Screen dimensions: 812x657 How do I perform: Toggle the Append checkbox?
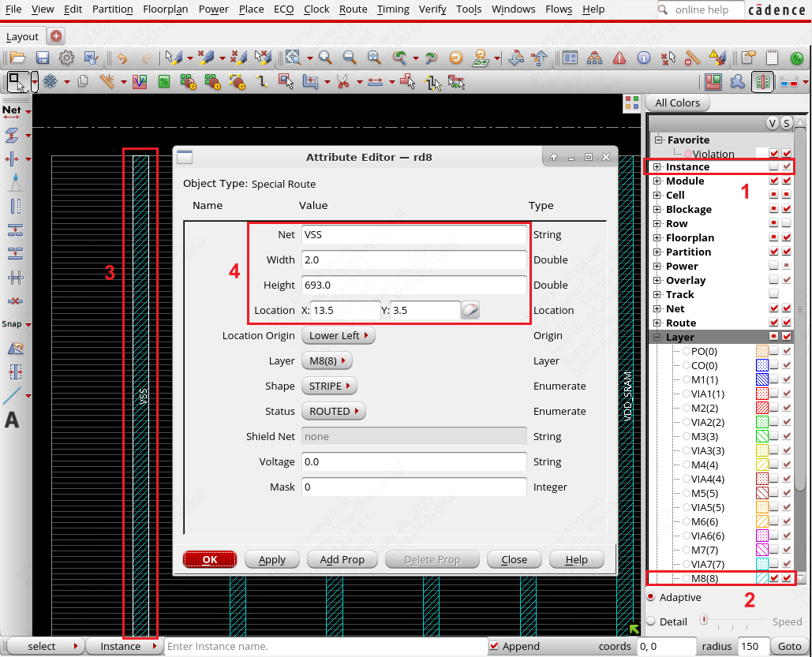(x=494, y=646)
